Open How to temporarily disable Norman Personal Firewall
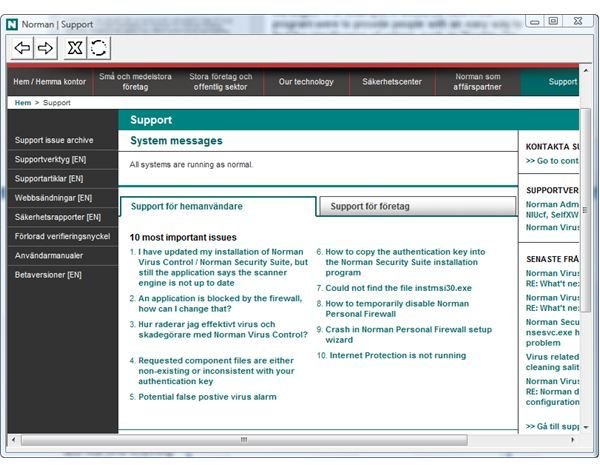 [397, 309]
